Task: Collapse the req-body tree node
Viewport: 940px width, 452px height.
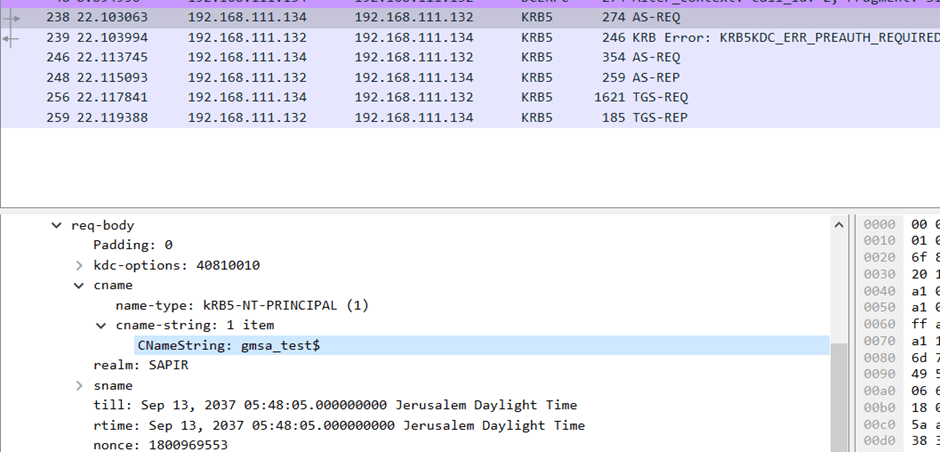Action: coord(57,226)
